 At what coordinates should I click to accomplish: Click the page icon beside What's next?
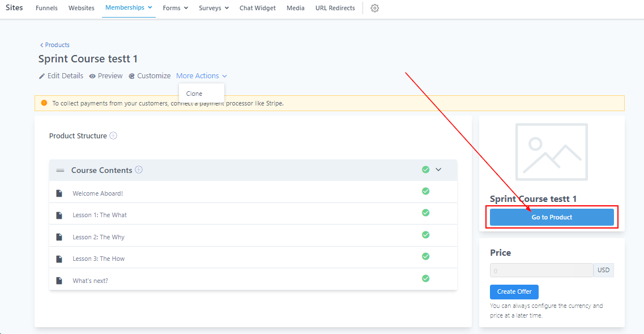(59, 281)
